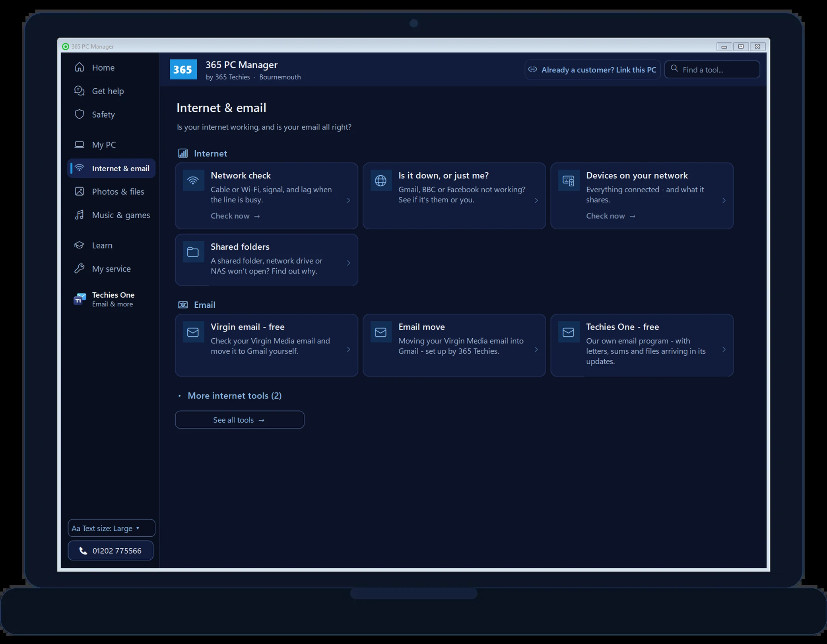Select My PC in the sidebar
827x644 pixels.
click(111, 145)
